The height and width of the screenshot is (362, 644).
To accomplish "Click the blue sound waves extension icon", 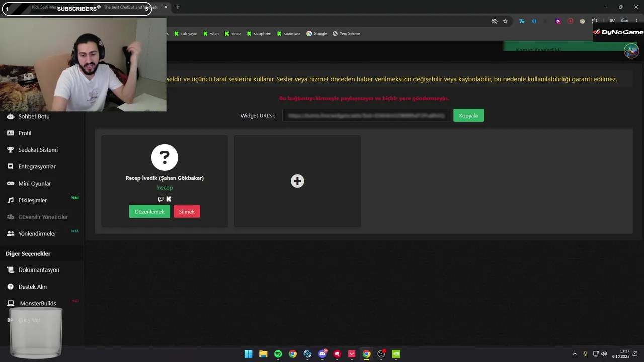I will point(534,21).
